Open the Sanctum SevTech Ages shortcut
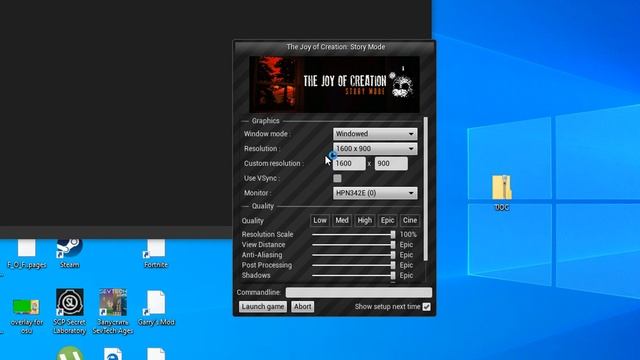 point(113,311)
